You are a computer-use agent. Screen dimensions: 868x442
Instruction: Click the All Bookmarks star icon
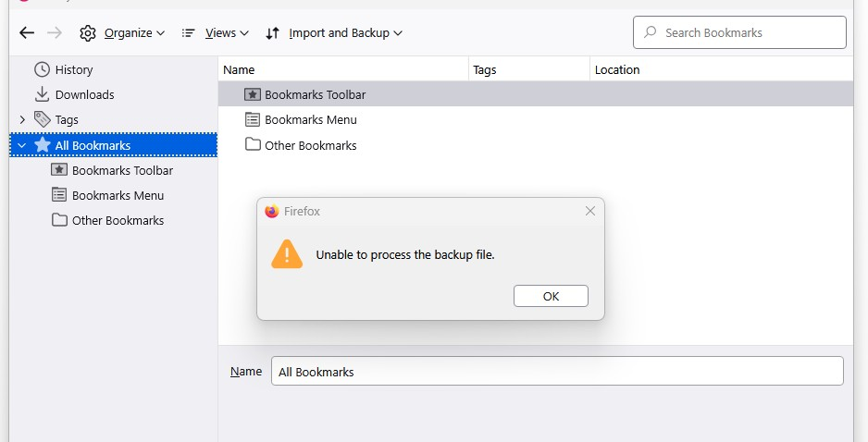pyautogui.click(x=43, y=145)
